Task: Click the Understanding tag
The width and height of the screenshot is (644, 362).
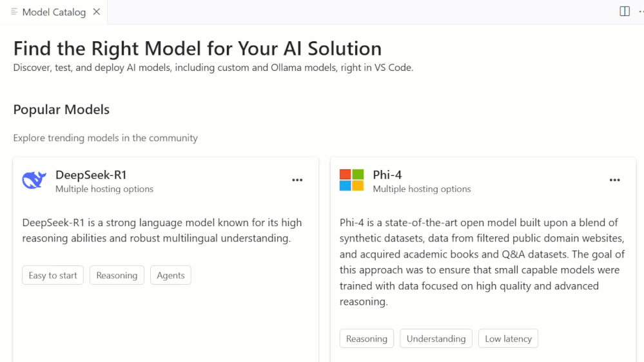Action: 436,338
